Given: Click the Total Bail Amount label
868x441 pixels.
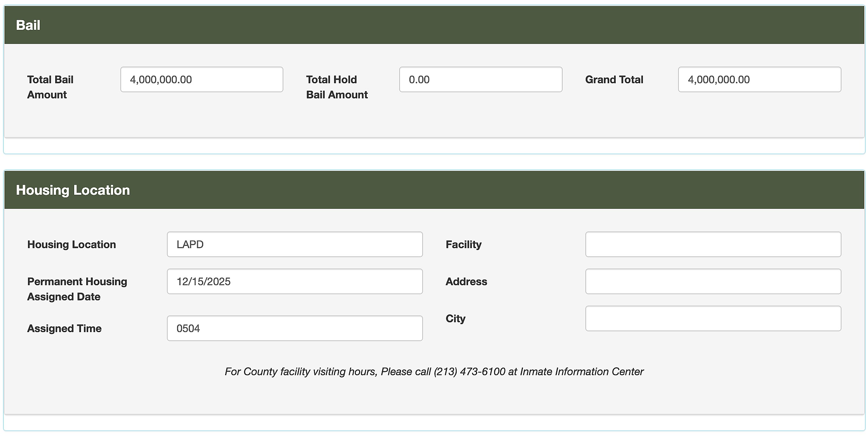Looking at the screenshot, I should pos(50,87).
